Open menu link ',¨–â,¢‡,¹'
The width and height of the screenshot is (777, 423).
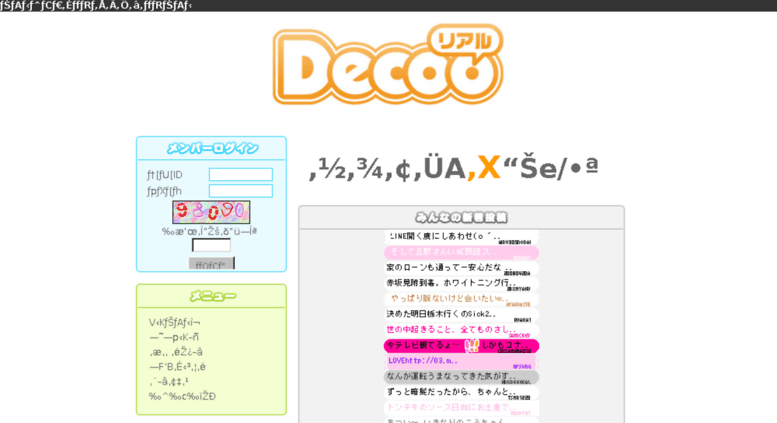[168, 381]
